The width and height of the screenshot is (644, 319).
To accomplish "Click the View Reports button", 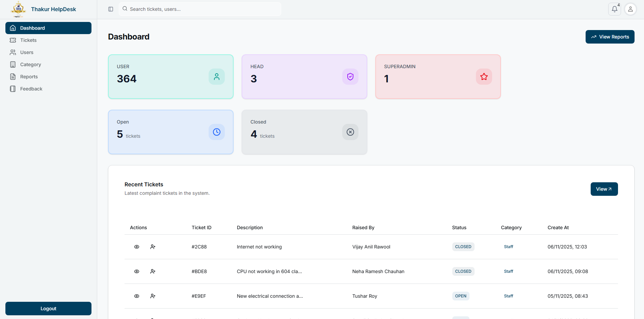I will (x=610, y=37).
